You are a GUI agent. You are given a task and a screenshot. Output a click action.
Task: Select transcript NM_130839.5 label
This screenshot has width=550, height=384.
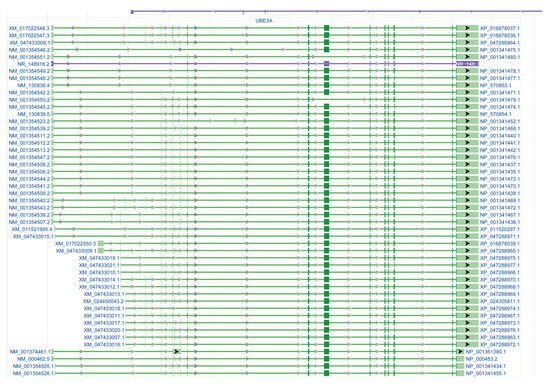pyautogui.click(x=33, y=114)
